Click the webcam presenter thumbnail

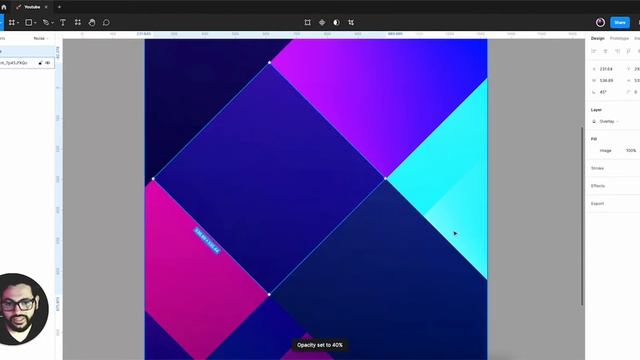22,309
